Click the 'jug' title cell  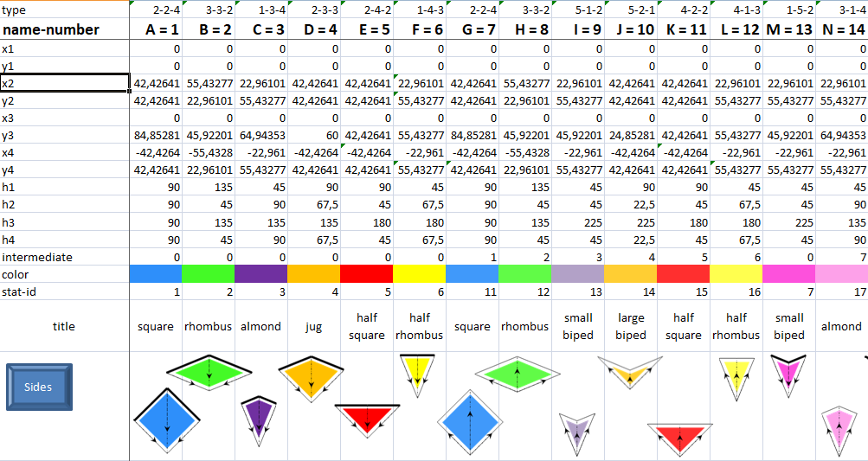click(314, 326)
